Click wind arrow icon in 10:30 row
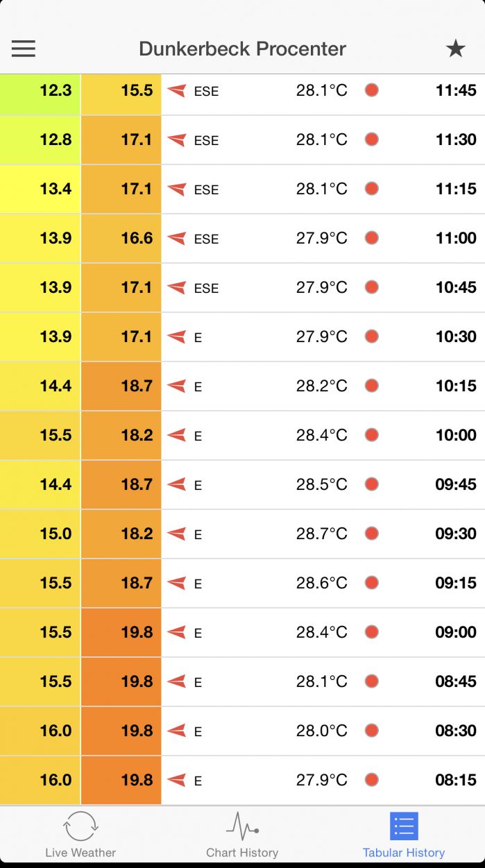This screenshot has height=868, width=485. point(177,337)
